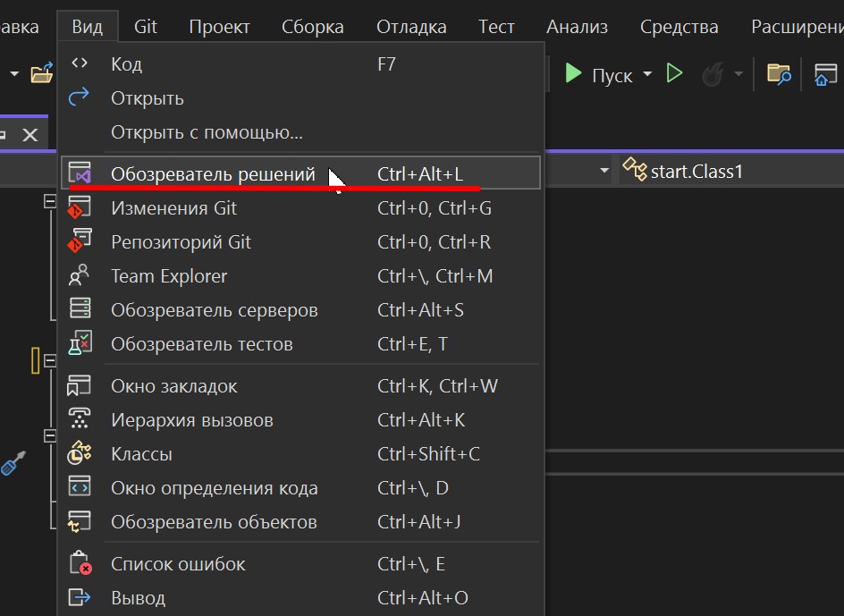The height and width of the screenshot is (616, 844).
Task: Select Обозреватель объектов menu entry
Action: tap(300, 521)
